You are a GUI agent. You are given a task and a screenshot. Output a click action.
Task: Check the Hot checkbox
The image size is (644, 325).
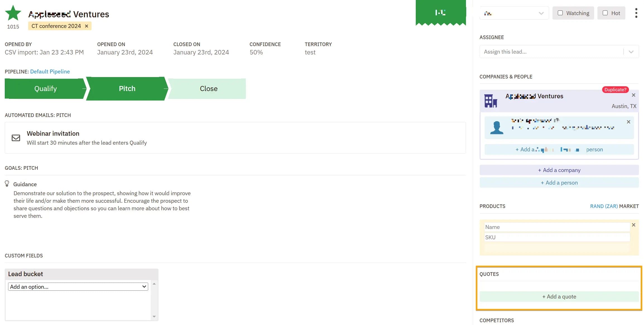pos(605,13)
